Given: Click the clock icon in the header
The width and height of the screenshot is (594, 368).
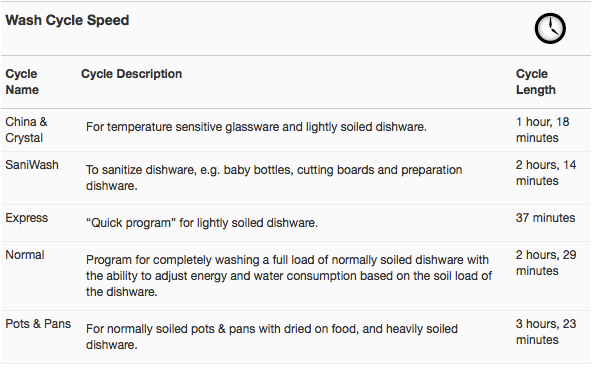Looking at the screenshot, I should click(x=550, y=28).
